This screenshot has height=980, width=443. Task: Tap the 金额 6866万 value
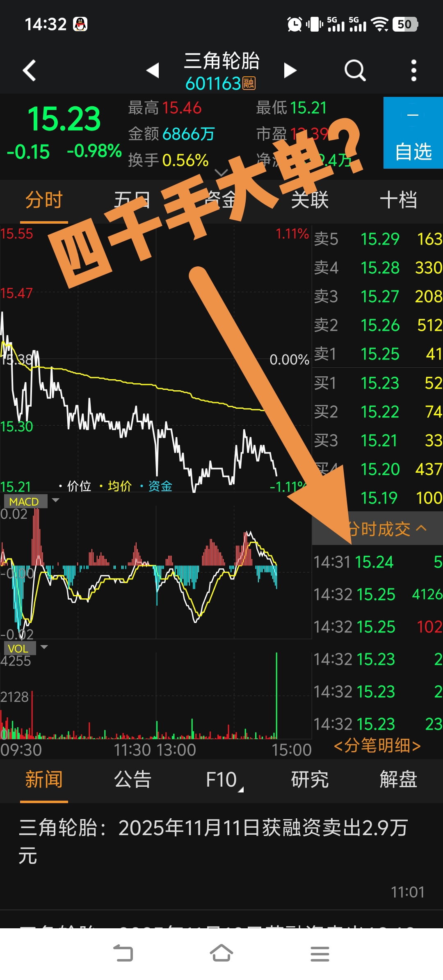(189, 134)
